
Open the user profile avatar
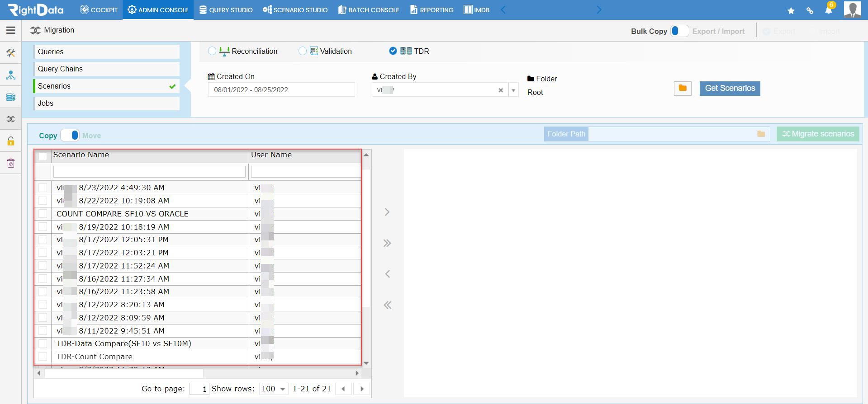[853, 9]
